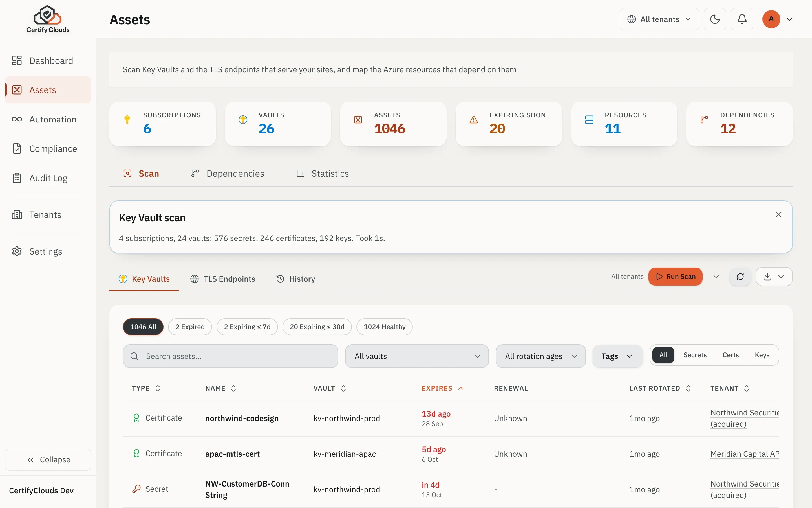
Task: Open Settings gear in sidebar
Action: coord(48,251)
